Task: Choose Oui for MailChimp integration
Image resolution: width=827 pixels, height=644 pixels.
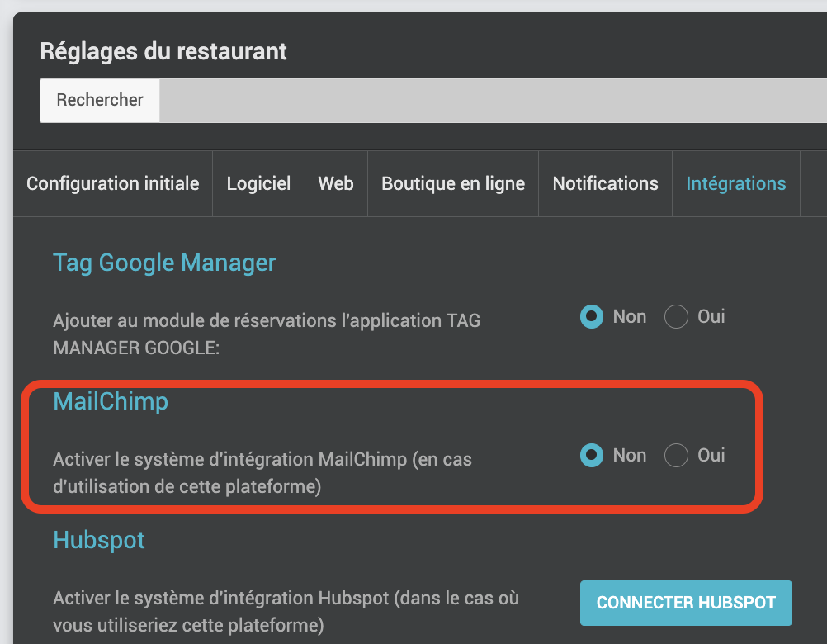Action: (676, 455)
